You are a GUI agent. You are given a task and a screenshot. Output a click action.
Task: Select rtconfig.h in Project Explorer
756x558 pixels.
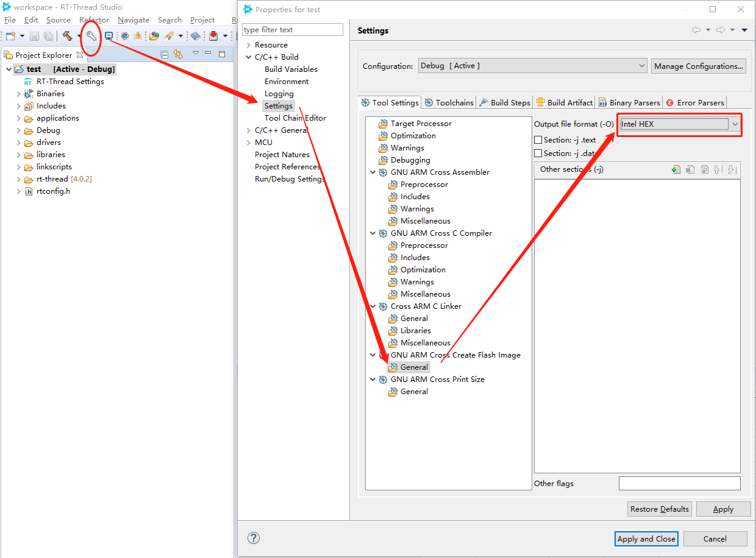coord(53,191)
